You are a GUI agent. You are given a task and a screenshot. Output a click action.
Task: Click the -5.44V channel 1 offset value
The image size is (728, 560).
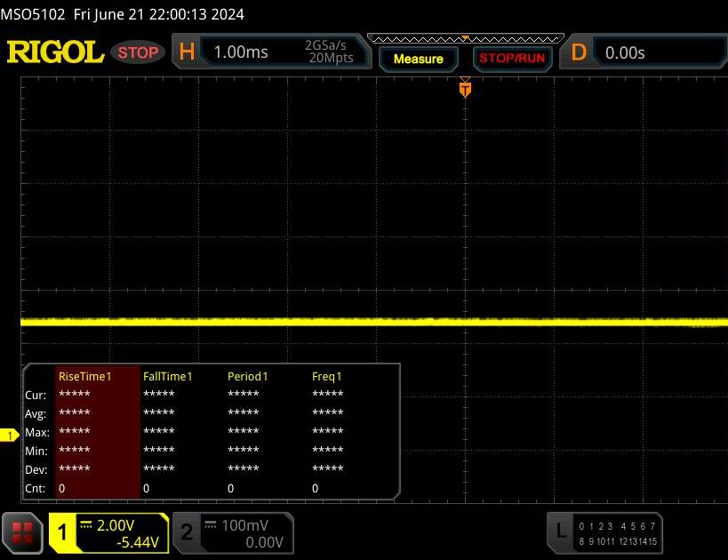tap(138, 542)
